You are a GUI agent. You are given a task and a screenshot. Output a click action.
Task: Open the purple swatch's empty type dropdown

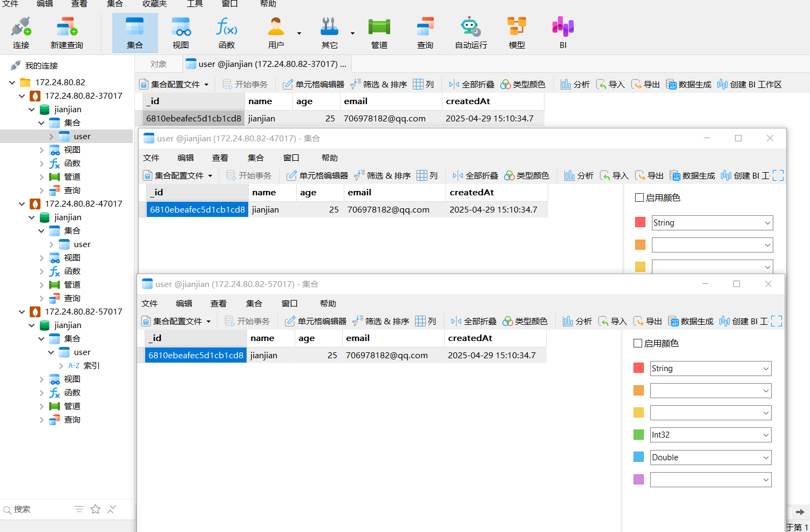point(711,480)
